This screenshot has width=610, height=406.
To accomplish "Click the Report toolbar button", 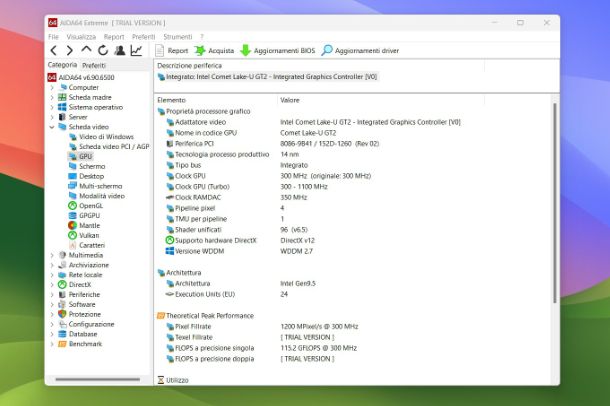I will (172, 51).
